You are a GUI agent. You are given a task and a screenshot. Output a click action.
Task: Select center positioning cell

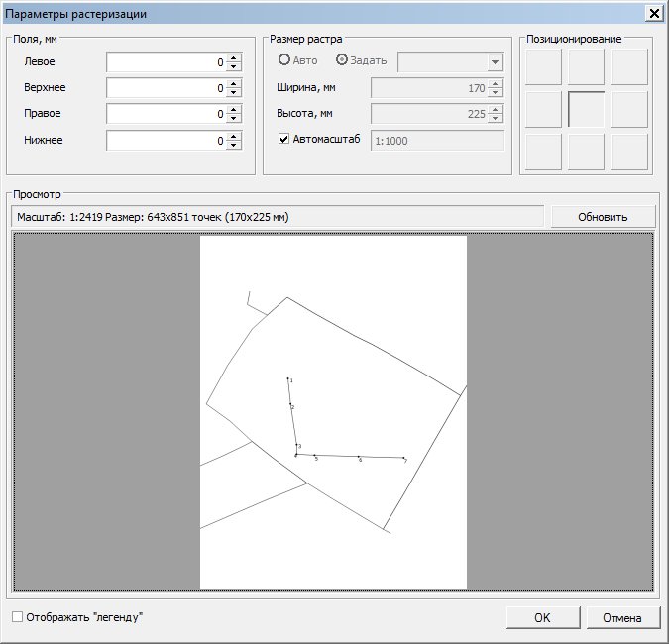coord(586,109)
